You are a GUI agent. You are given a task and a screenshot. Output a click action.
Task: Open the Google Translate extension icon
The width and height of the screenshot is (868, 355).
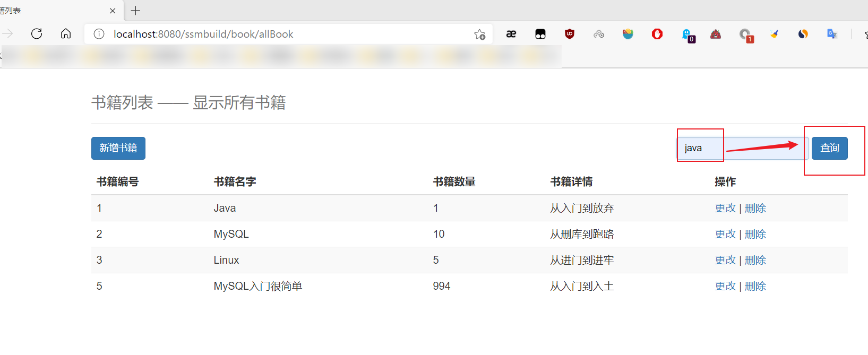click(x=832, y=34)
